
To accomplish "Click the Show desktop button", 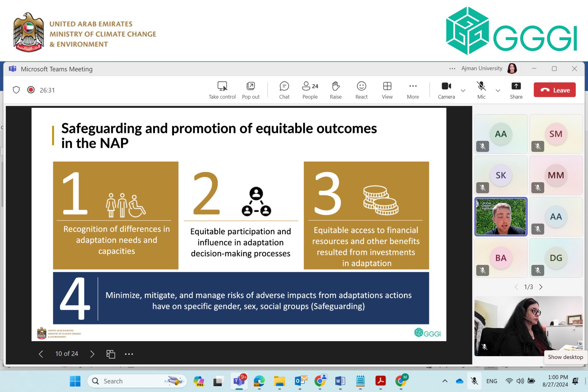I will click(x=565, y=357).
